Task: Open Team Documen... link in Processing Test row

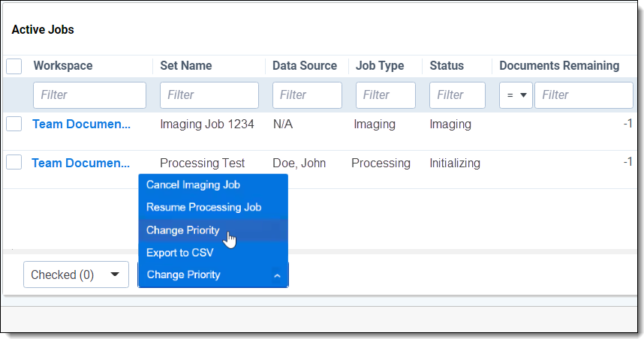Action: [81, 163]
